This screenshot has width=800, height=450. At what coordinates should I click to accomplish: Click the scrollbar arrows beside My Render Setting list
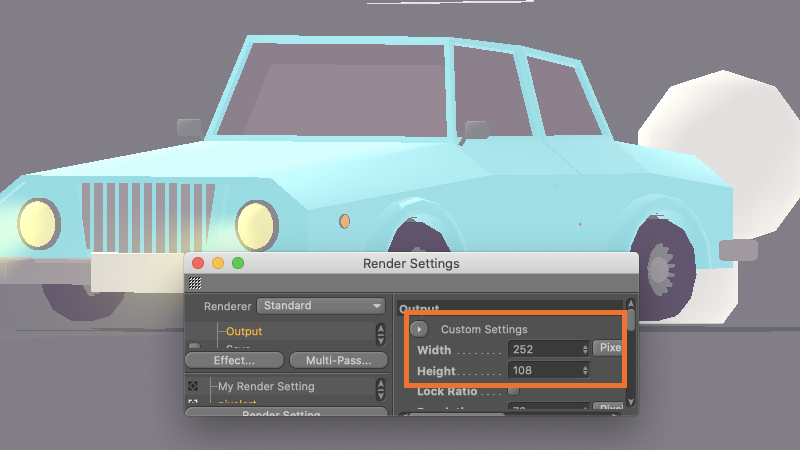pyautogui.click(x=381, y=390)
